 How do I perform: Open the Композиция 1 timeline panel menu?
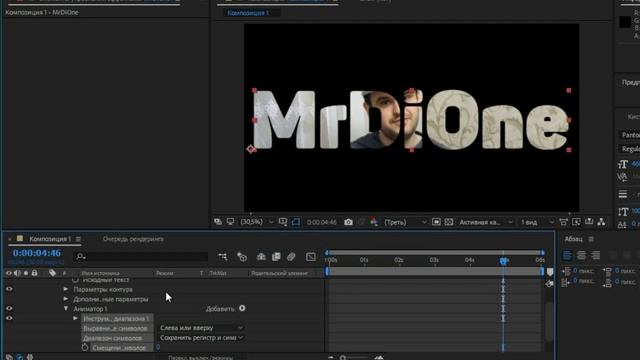pyautogui.click(x=78, y=239)
